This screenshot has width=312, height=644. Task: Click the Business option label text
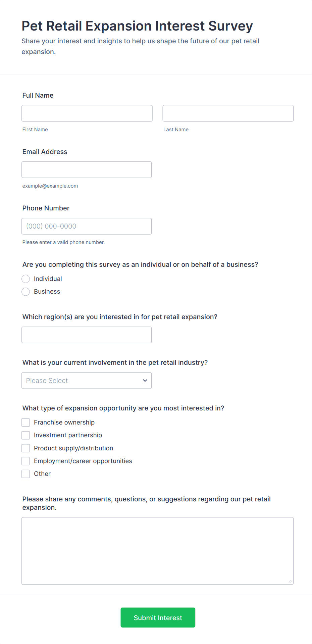(x=47, y=292)
